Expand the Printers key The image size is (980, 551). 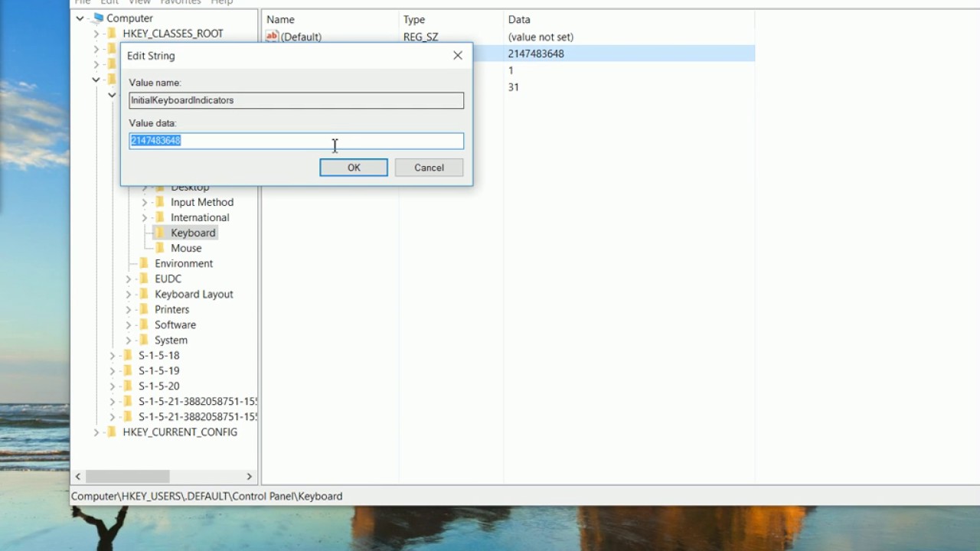pos(128,309)
